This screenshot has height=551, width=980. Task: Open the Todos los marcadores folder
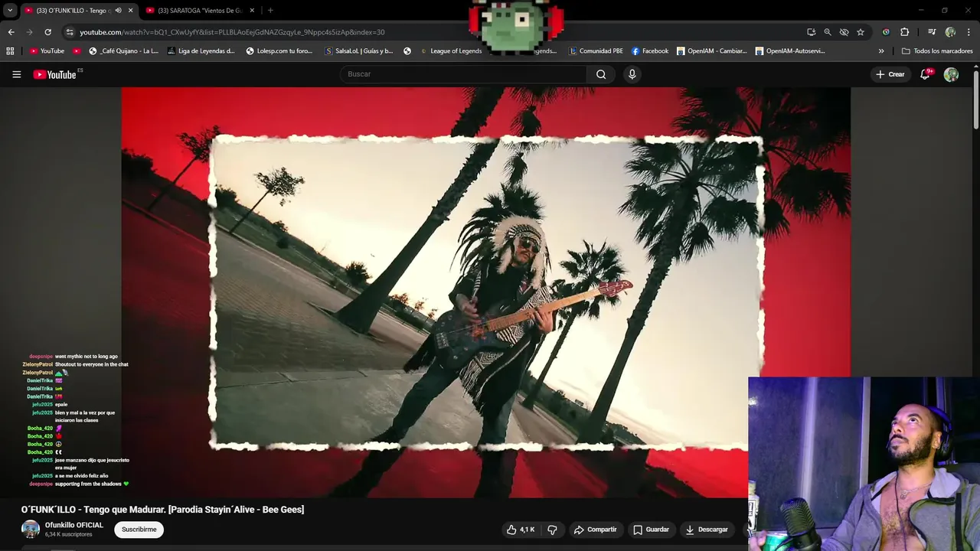937,51
